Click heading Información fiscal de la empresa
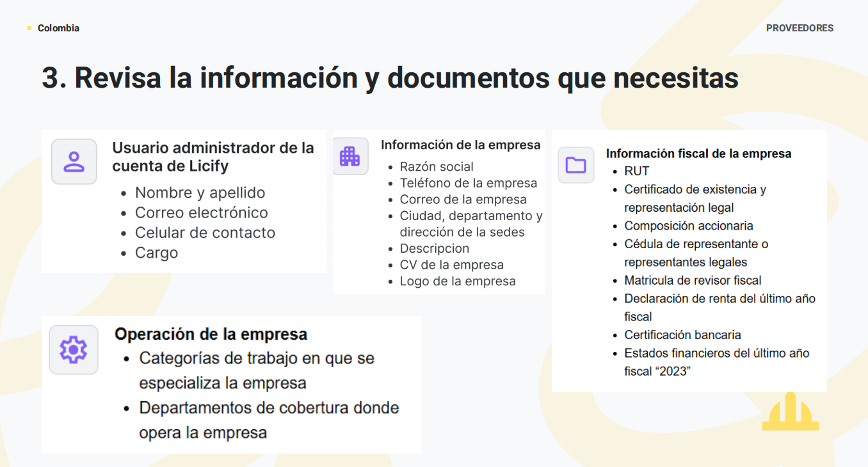 coord(699,154)
